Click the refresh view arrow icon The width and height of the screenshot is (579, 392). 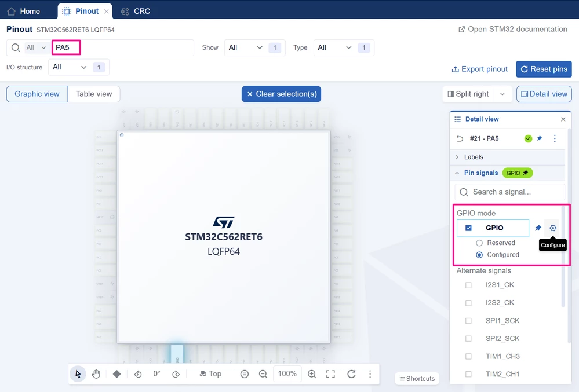[352, 374]
